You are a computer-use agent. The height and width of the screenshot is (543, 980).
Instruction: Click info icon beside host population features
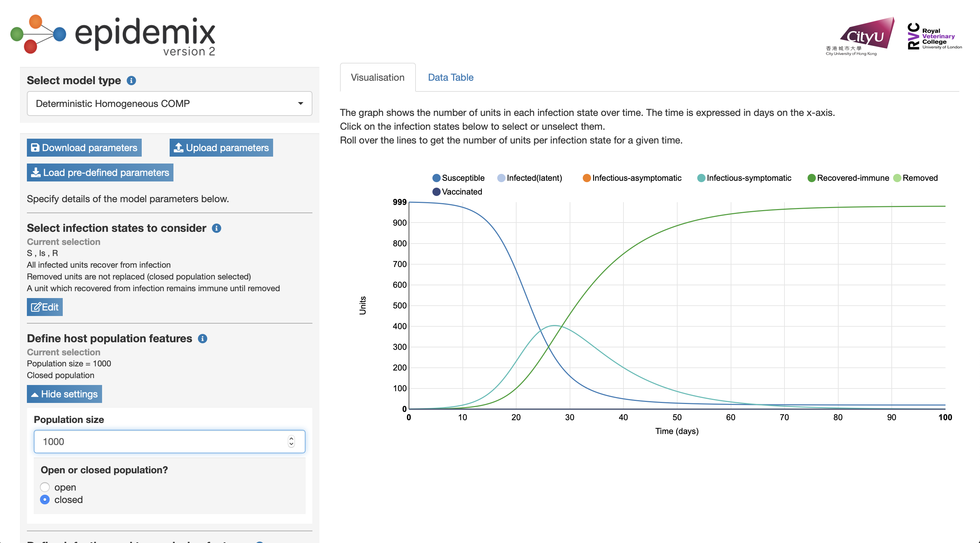pyautogui.click(x=202, y=338)
